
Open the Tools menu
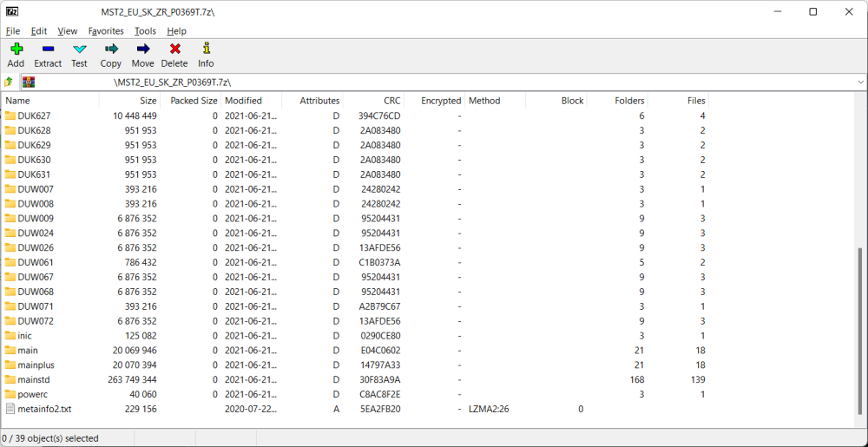point(145,31)
